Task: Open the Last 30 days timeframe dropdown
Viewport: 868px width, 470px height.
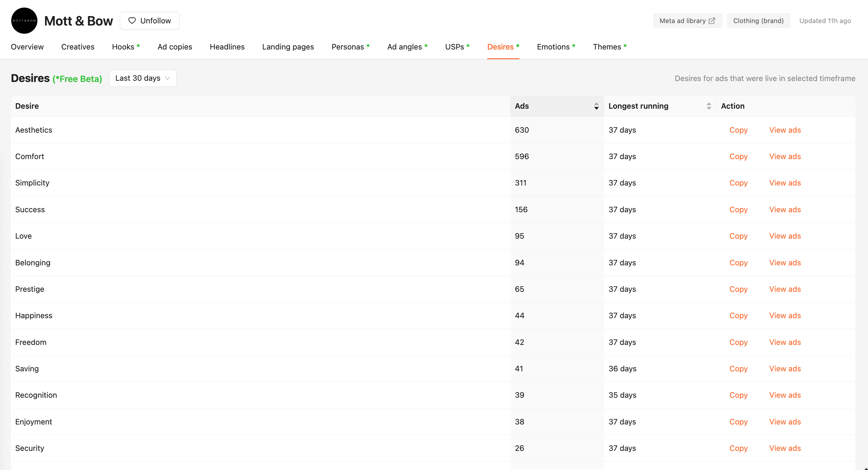Action: 142,78
